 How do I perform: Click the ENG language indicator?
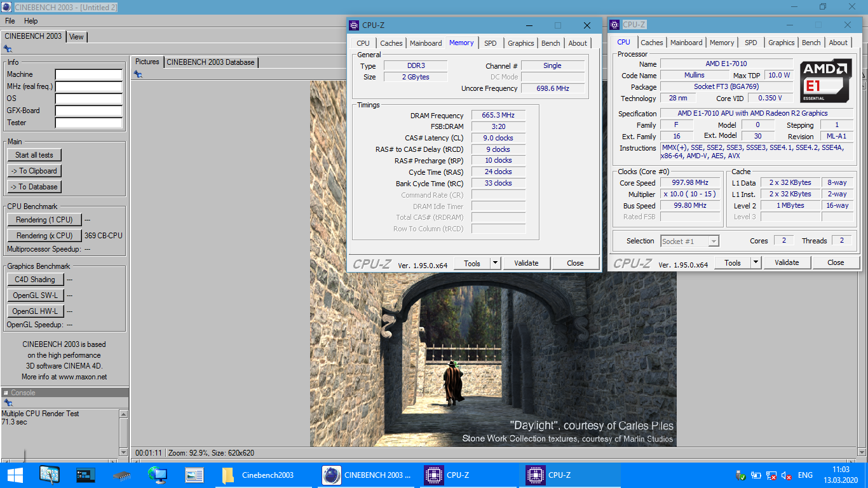click(x=805, y=475)
